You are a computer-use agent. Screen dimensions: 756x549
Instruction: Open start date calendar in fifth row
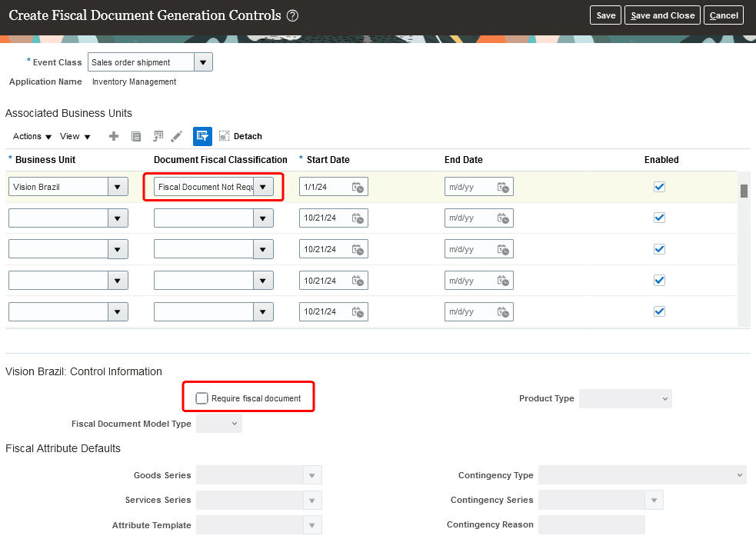(x=358, y=312)
